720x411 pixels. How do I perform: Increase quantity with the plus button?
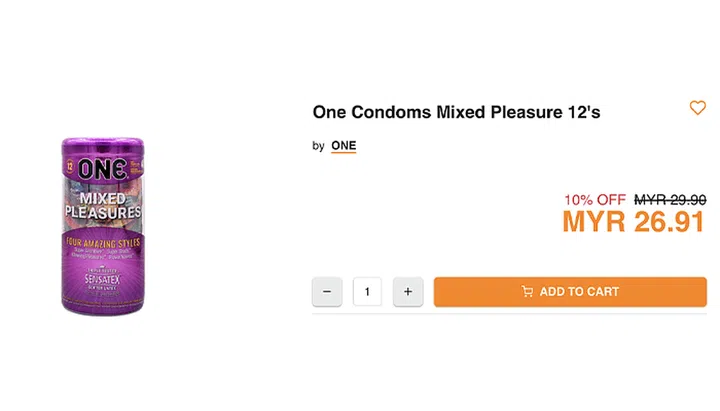pos(407,292)
